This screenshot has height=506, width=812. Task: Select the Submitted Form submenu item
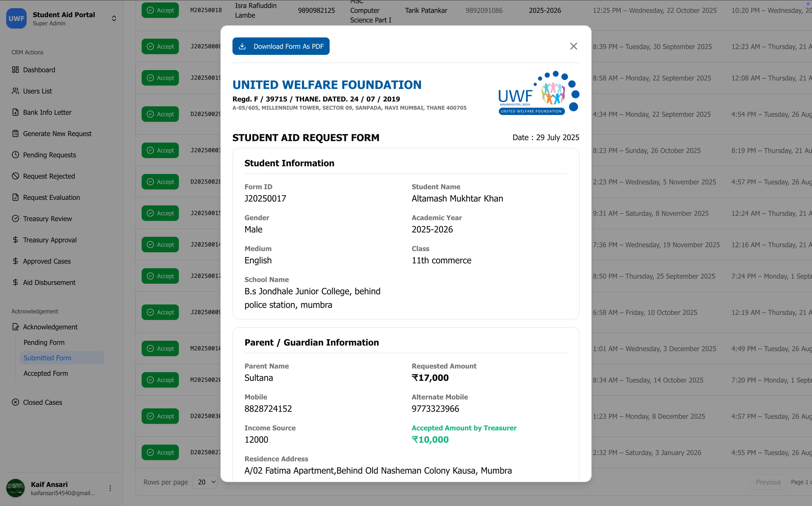[62, 357]
